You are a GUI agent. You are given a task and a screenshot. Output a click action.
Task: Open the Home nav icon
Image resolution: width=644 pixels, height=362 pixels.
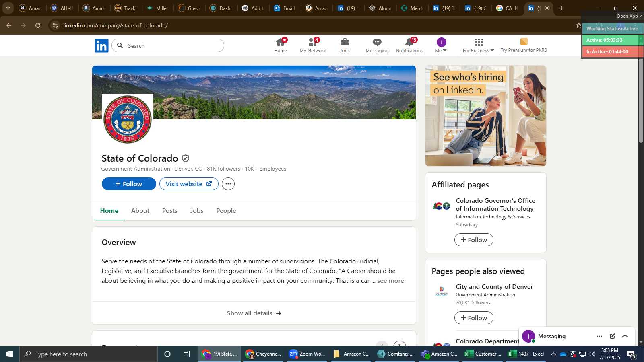(281, 45)
